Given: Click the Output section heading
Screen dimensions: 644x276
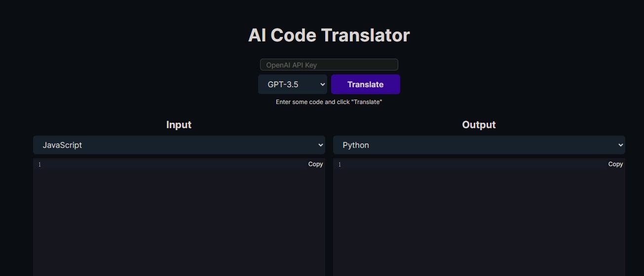Looking at the screenshot, I should [479, 125].
